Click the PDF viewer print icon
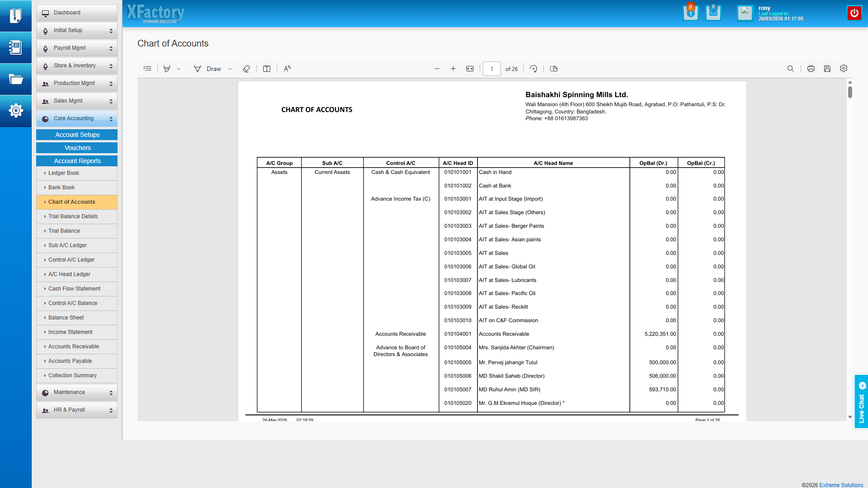This screenshot has width=868, height=488. 811,69
